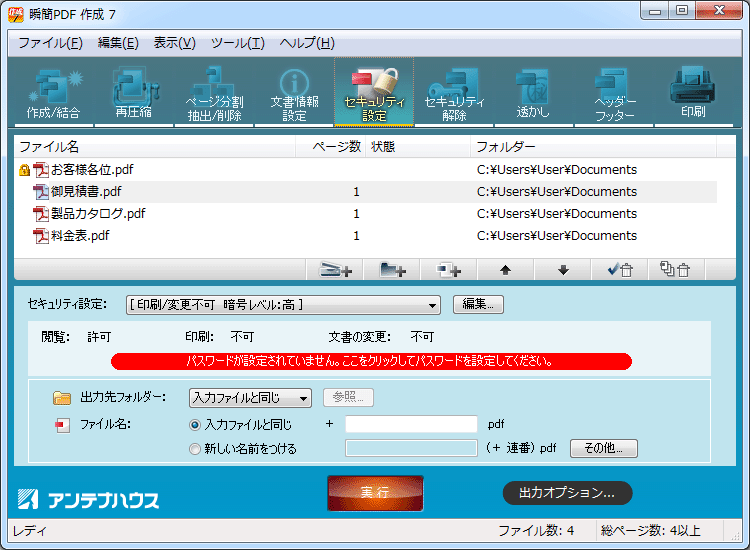Minimize the 瞬簡PDF 作成 7 window

(x=655, y=11)
